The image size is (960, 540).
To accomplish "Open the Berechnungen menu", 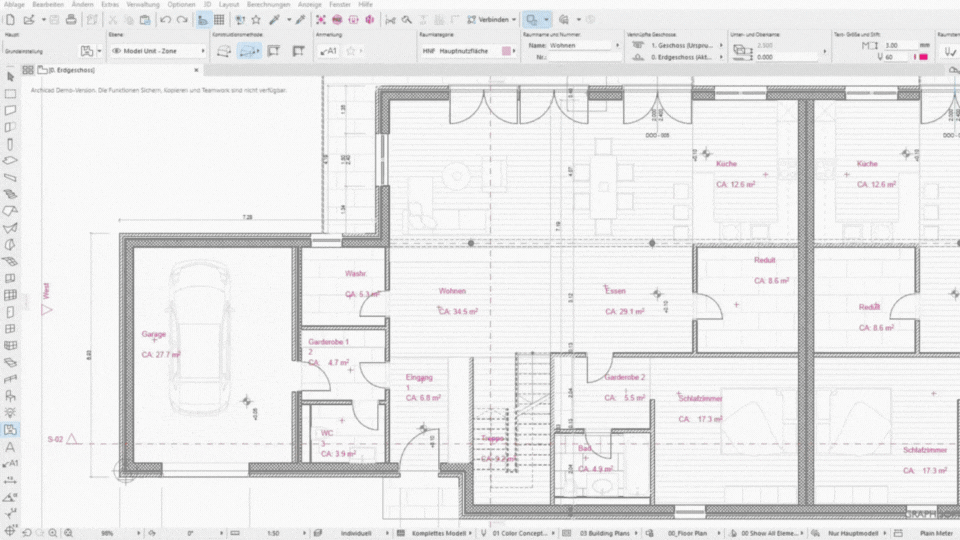I will [268, 4].
